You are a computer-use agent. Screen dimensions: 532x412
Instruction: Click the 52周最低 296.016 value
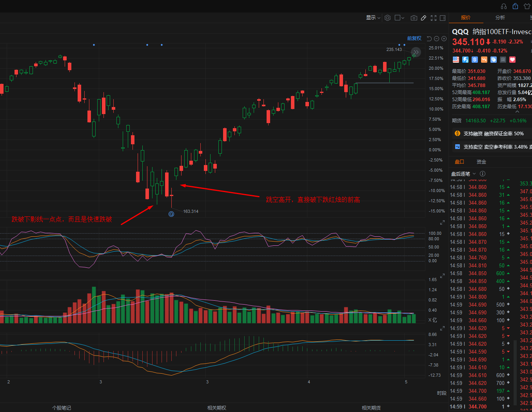(481, 100)
